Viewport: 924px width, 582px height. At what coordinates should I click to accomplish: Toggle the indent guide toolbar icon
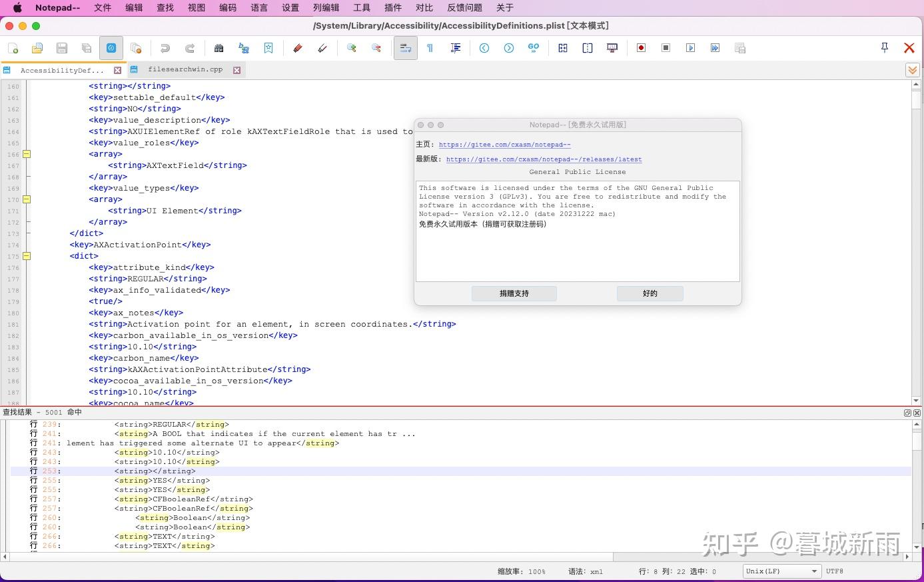click(x=456, y=48)
